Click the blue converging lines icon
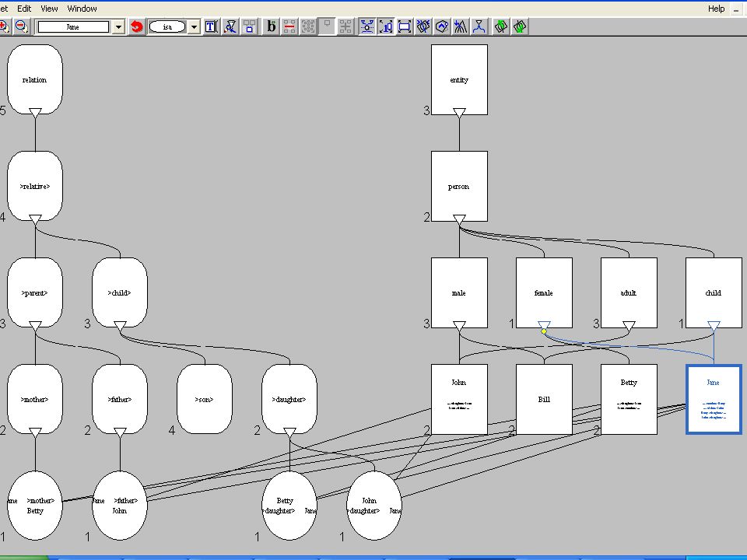The image size is (747, 560). tap(461, 26)
